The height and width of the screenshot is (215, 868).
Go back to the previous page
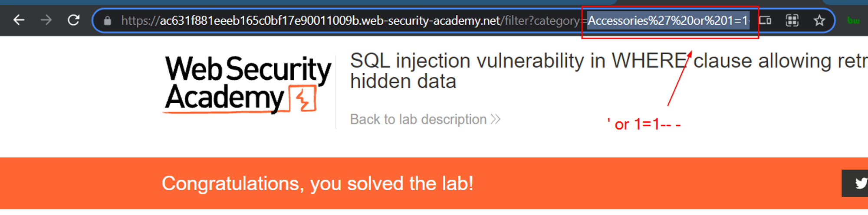pyautogui.click(x=19, y=20)
